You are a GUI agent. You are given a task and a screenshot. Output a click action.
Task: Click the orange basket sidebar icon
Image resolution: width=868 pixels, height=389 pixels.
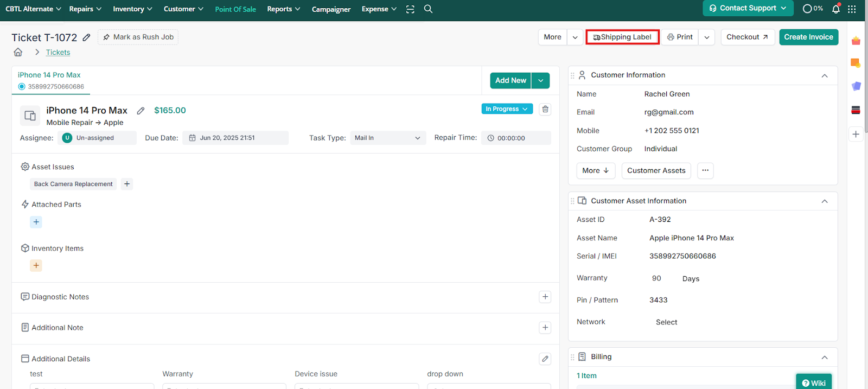click(856, 41)
